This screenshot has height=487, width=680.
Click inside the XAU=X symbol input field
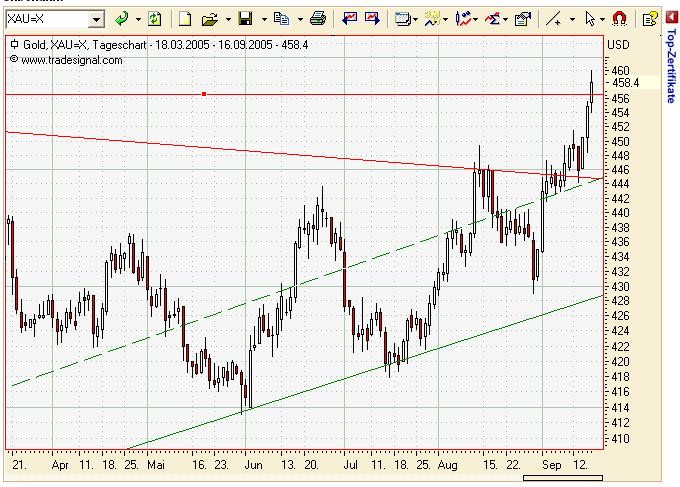coord(48,20)
